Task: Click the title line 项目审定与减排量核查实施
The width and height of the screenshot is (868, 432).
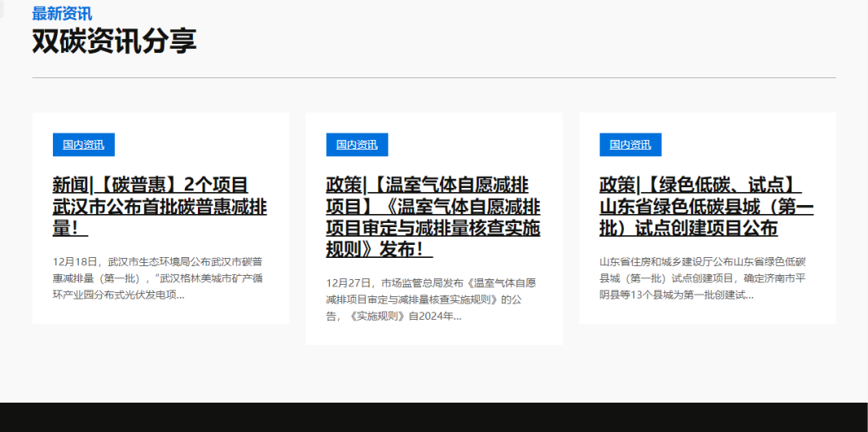Action: 433,229
